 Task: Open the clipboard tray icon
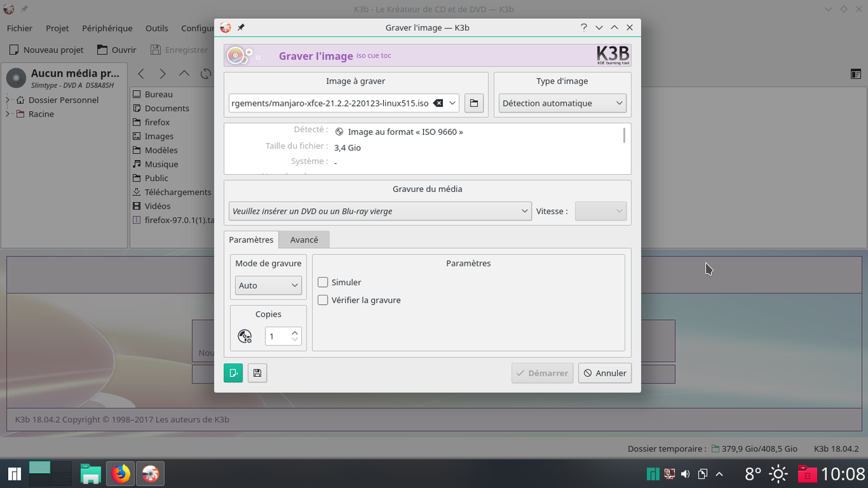click(x=703, y=474)
